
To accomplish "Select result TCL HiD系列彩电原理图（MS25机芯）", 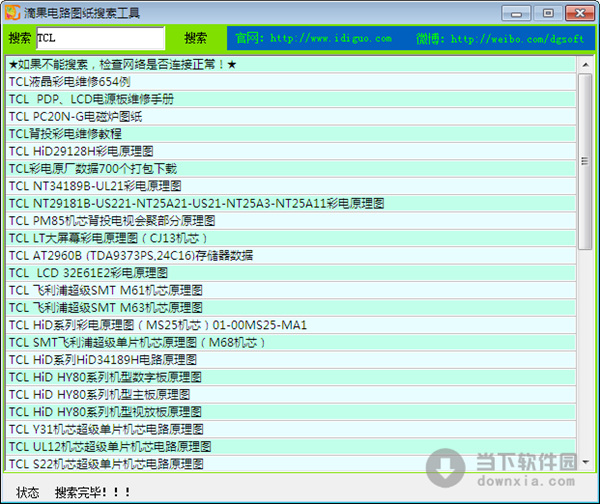I will click(x=291, y=325).
